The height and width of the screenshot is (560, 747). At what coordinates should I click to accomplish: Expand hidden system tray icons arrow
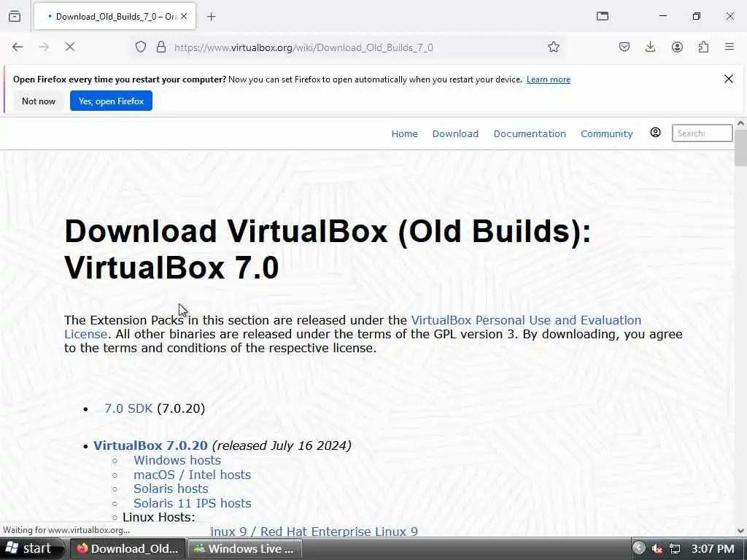(x=639, y=548)
